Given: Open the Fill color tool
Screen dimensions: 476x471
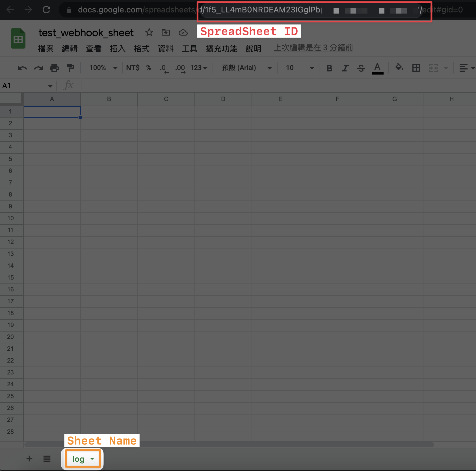Looking at the screenshot, I should pyautogui.click(x=399, y=68).
